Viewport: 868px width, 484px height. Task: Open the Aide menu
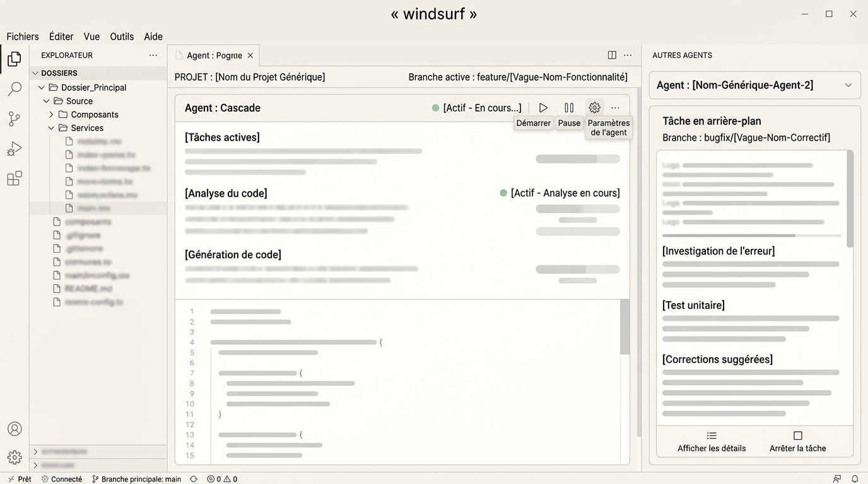pos(153,37)
